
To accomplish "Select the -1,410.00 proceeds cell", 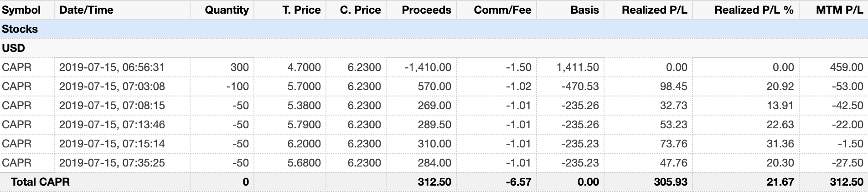I will 428,67.
